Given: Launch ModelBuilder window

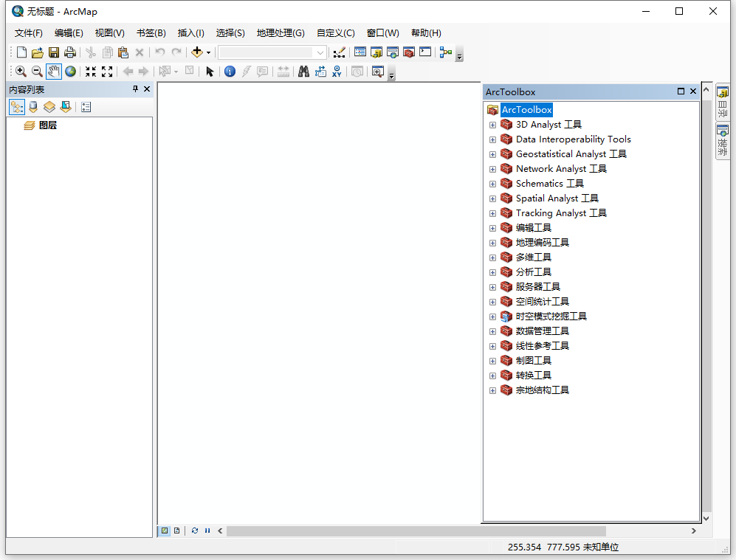Looking at the screenshot, I should click(445, 52).
